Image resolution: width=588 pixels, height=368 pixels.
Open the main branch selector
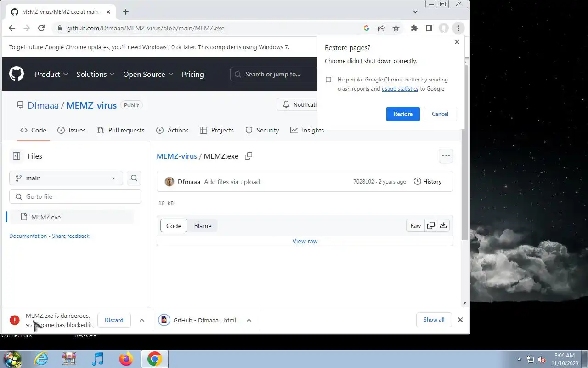(66, 178)
